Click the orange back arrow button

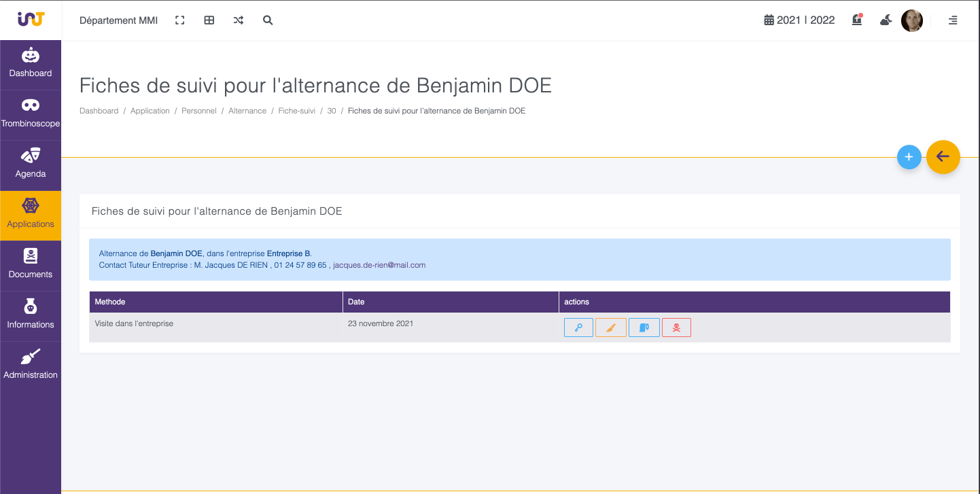coord(943,157)
